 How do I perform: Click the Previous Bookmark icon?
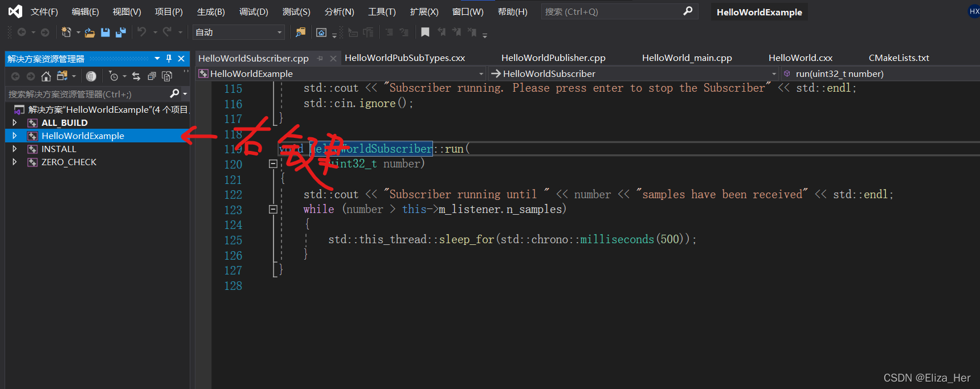442,32
